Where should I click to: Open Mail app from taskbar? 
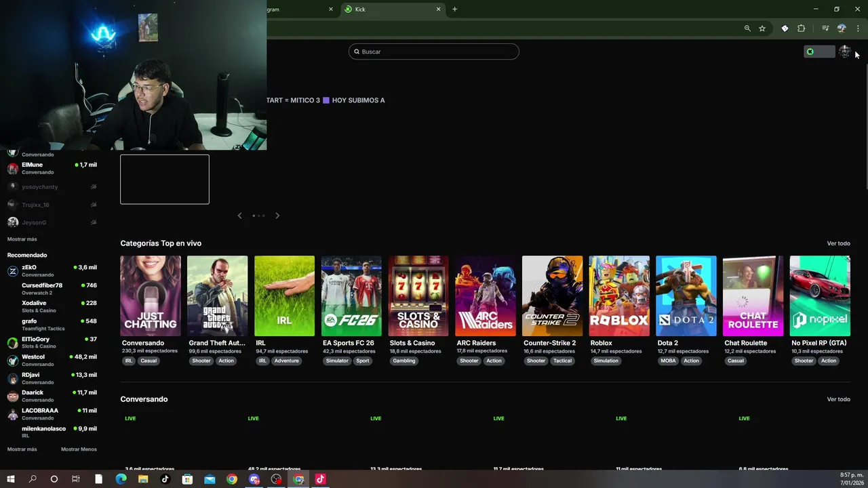point(210,479)
